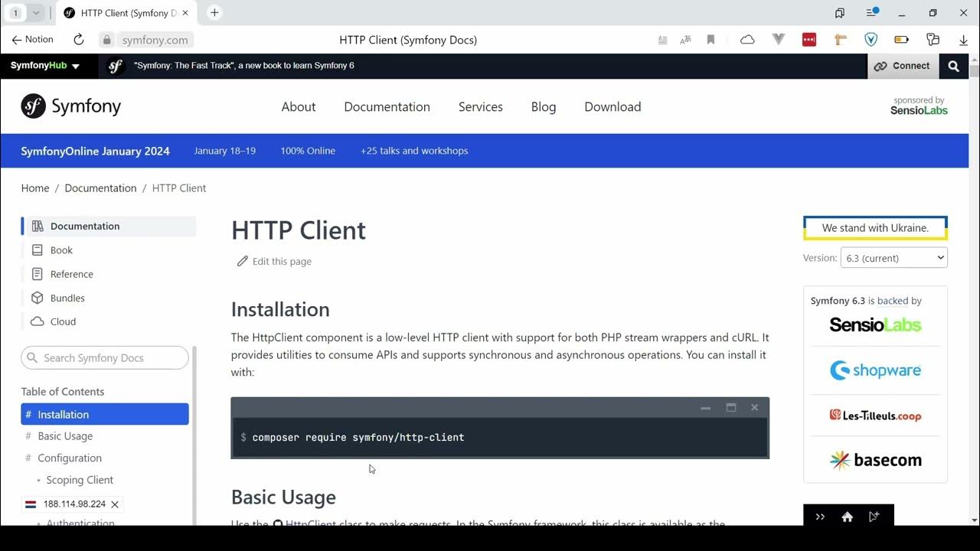The image size is (980, 551).
Task: Close the code block with X icon
Action: point(755,408)
